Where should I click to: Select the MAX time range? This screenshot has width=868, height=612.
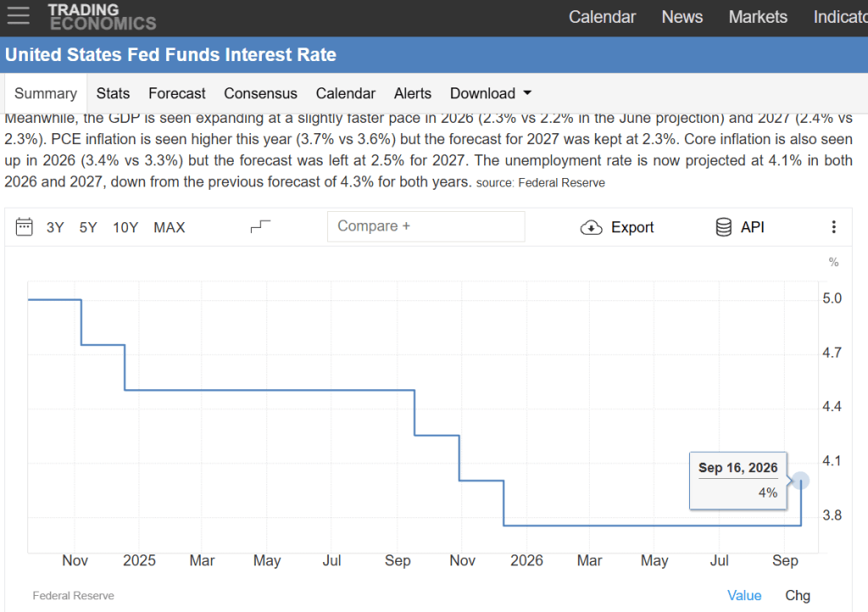coord(170,227)
